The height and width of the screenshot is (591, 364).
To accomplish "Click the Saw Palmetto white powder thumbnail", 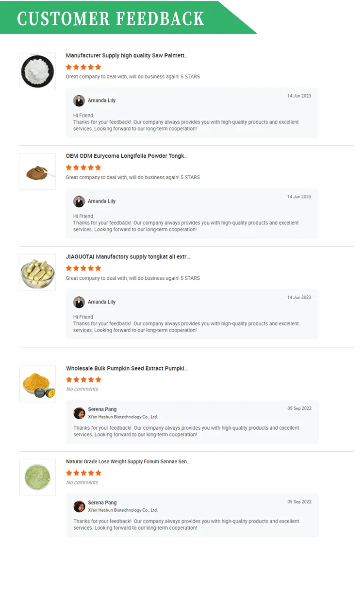I will [x=37, y=71].
